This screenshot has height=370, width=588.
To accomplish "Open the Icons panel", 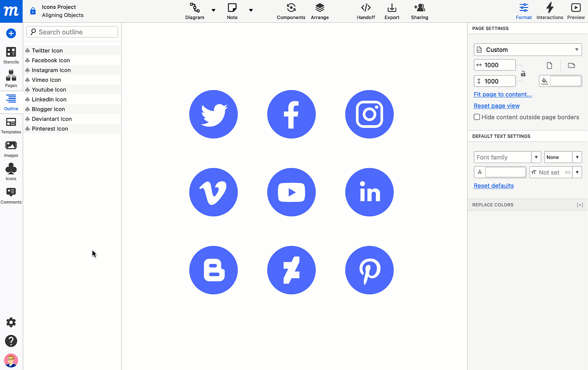I will (11, 171).
